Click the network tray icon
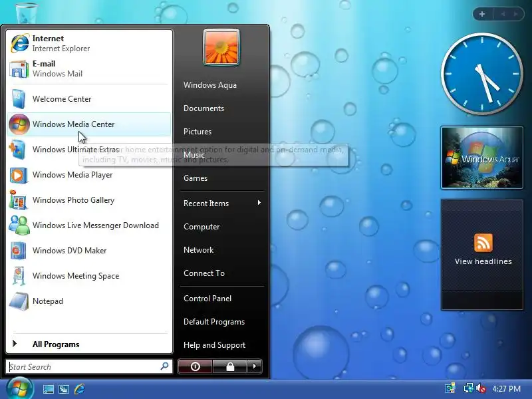The height and width of the screenshot is (399, 532). click(469, 388)
